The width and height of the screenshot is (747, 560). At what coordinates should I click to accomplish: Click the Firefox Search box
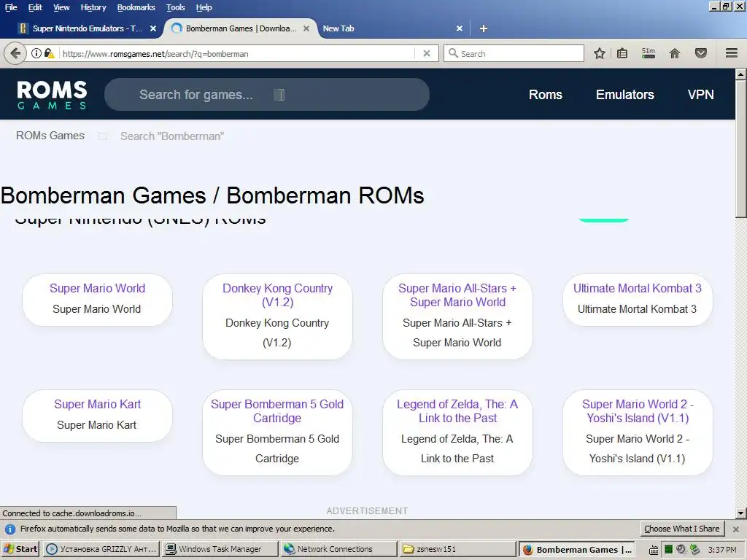[514, 53]
